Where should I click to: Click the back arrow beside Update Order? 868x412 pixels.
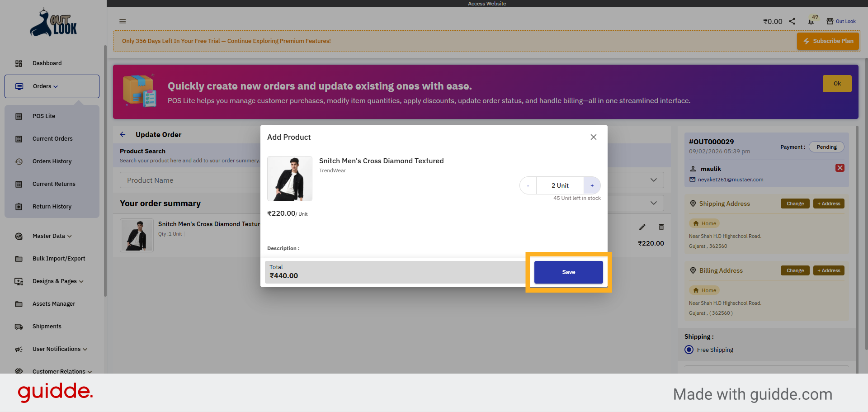click(123, 134)
